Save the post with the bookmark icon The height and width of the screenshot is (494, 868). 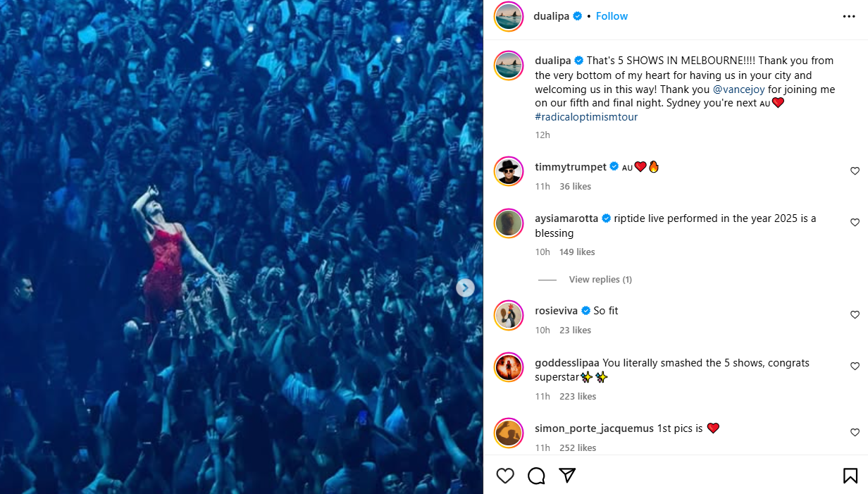click(x=850, y=476)
